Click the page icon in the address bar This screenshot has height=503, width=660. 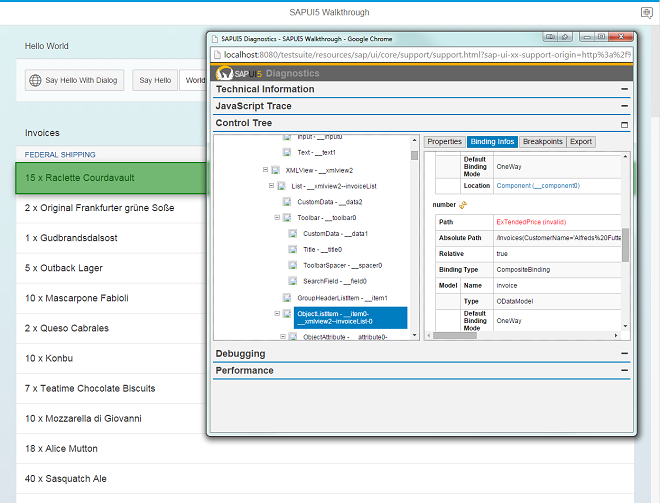point(217,56)
